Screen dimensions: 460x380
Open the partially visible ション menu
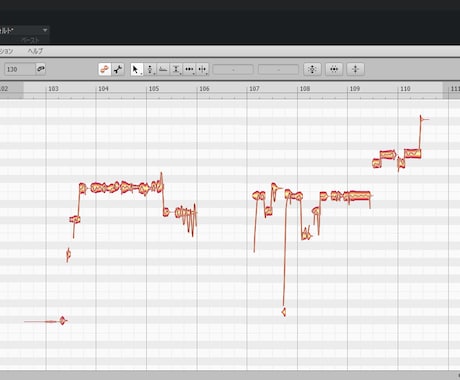coord(6,51)
